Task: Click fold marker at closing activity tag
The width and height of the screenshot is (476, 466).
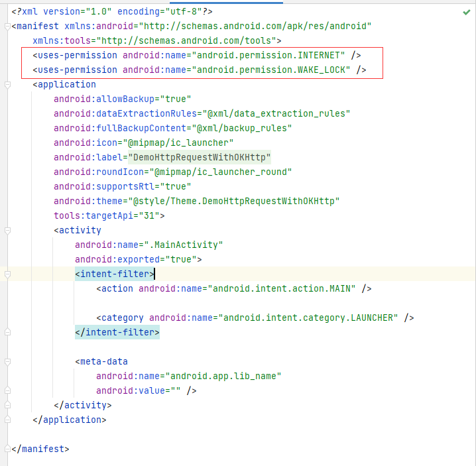Action: click(8, 405)
